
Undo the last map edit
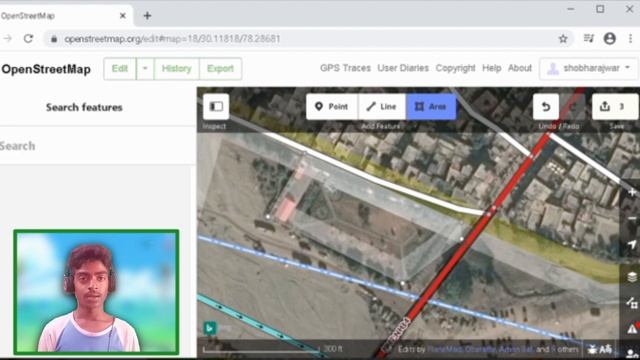coord(546,107)
